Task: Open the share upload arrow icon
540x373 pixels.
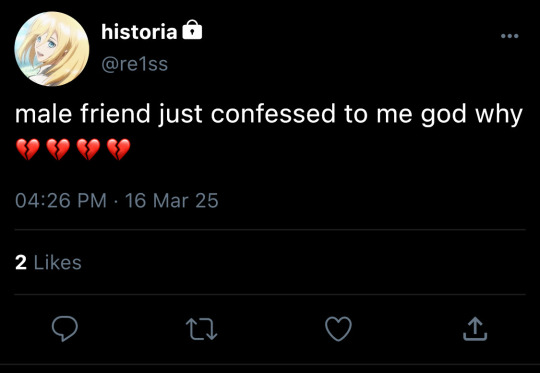Action: [x=475, y=329]
